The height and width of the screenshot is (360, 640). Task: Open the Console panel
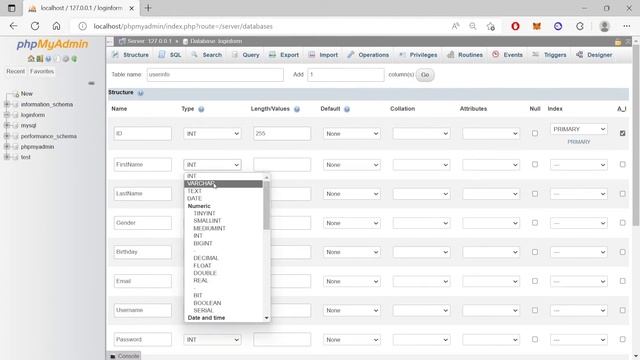coord(124,356)
